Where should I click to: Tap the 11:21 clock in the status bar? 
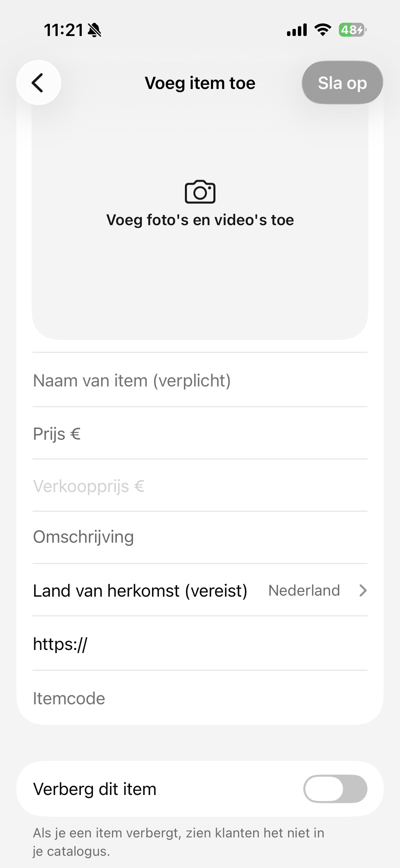63,30
